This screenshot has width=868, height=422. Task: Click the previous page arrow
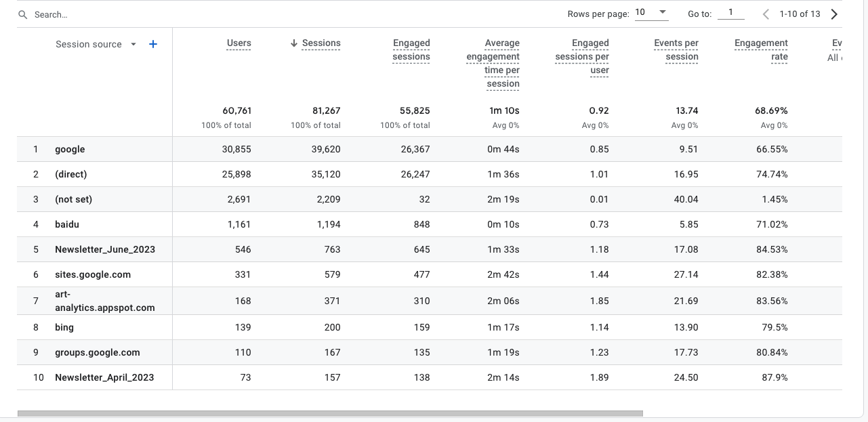pos(766,14)
